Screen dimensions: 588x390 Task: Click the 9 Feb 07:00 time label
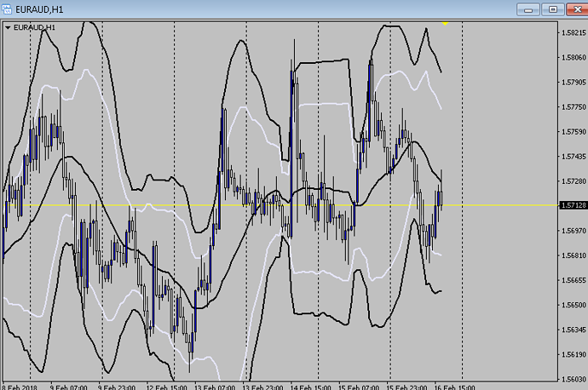coord(68,387)
